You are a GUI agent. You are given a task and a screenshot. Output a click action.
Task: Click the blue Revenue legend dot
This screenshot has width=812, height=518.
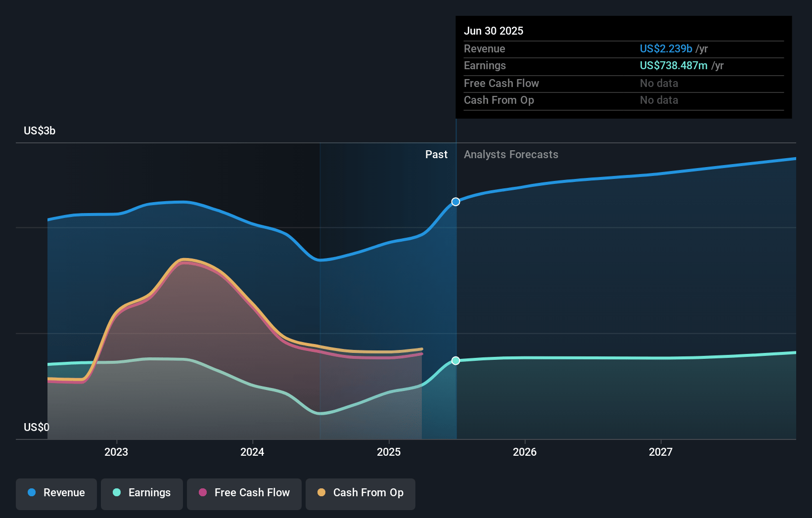(x=32, y=492)
